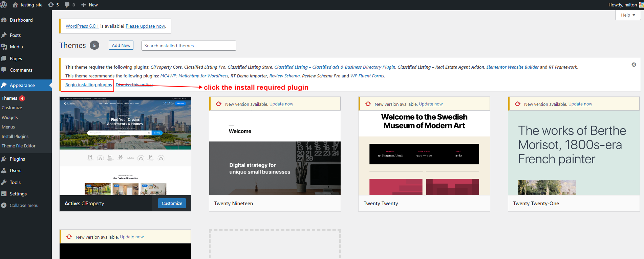Open Classified Listing plugin link
Viewport: 644px width, 259px height.
[335, 67]
